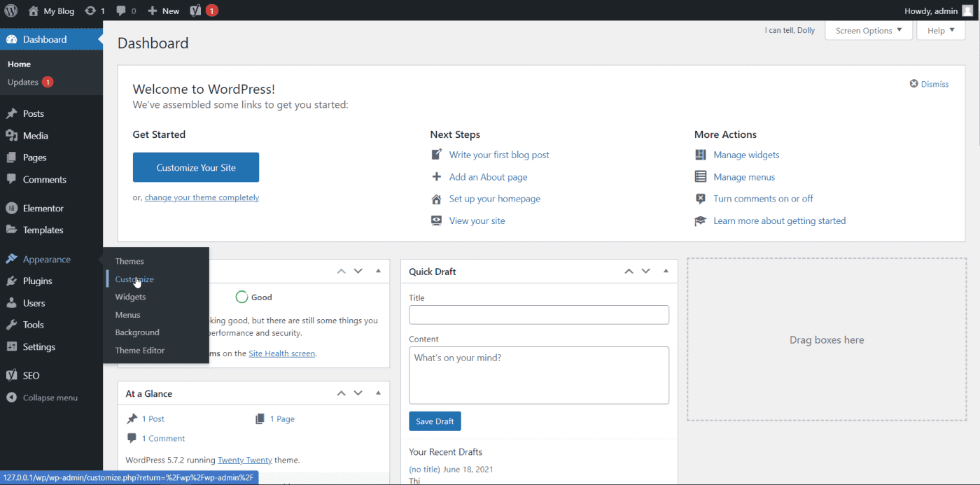Open the (no title) recent draft link
Image resolution: width=980 pixels, height=485 pixels.
click(424, 469)
